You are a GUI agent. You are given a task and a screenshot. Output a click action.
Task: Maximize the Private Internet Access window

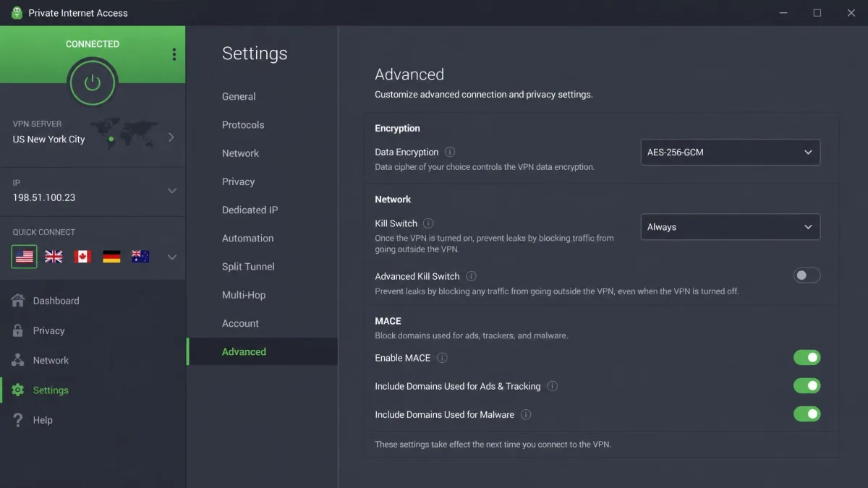[x=817, y=13]
